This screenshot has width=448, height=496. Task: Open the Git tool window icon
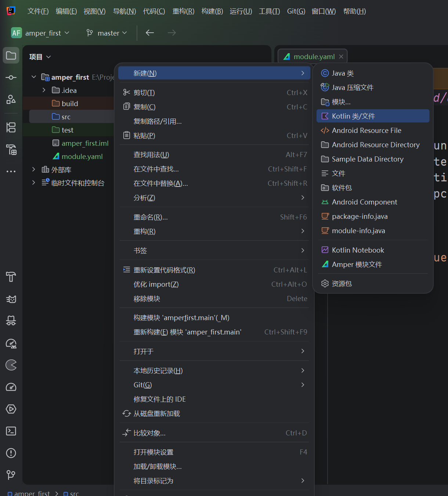pyautogui.click(x=11, y=475)
